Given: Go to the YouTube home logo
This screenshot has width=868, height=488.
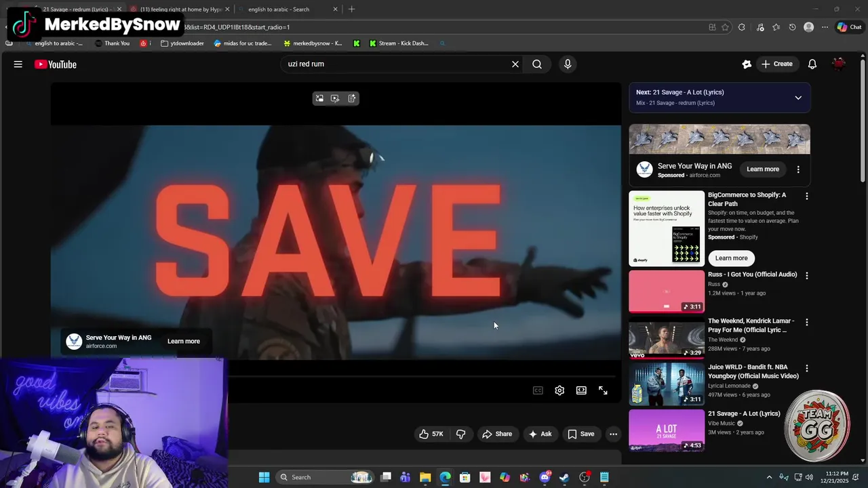Looking at the screenshot, I should 56,64.
